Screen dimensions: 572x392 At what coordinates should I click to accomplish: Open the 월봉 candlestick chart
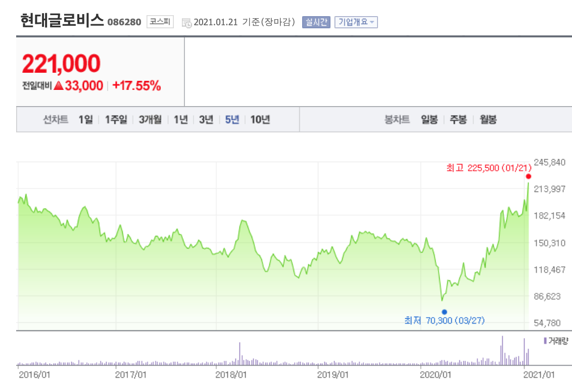click(x=488, y=120)
